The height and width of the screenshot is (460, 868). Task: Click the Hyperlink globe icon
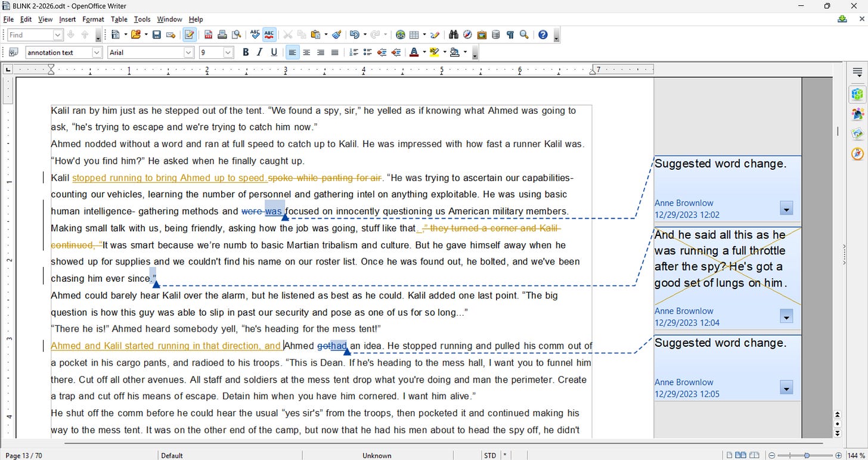point(400,35)
